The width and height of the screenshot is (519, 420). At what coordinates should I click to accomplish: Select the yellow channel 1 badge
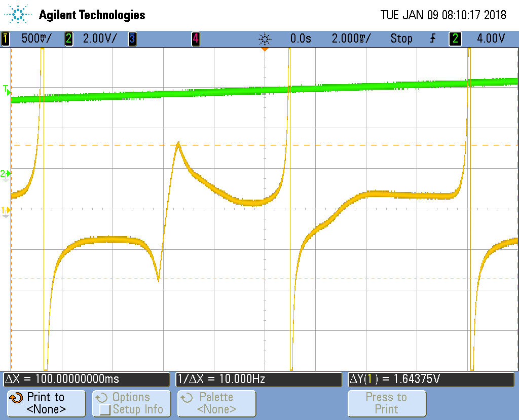pyautogui.click(x=6, y=39)
